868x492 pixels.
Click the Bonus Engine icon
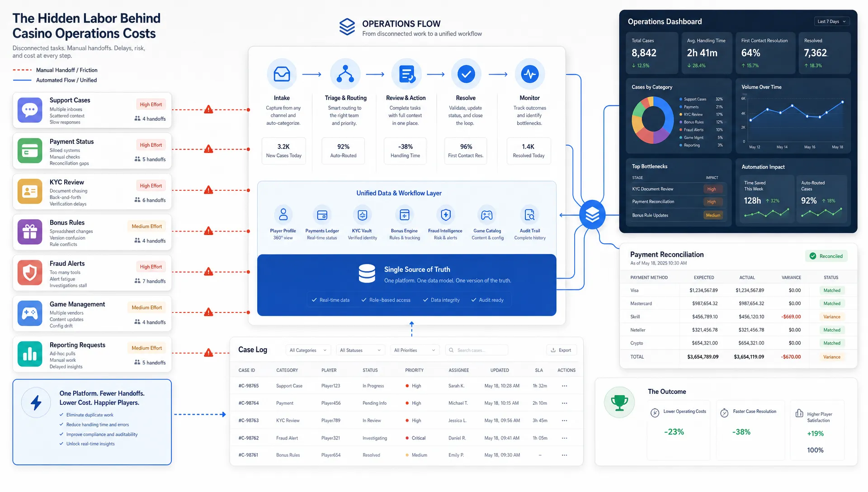(x=405, y=215)
